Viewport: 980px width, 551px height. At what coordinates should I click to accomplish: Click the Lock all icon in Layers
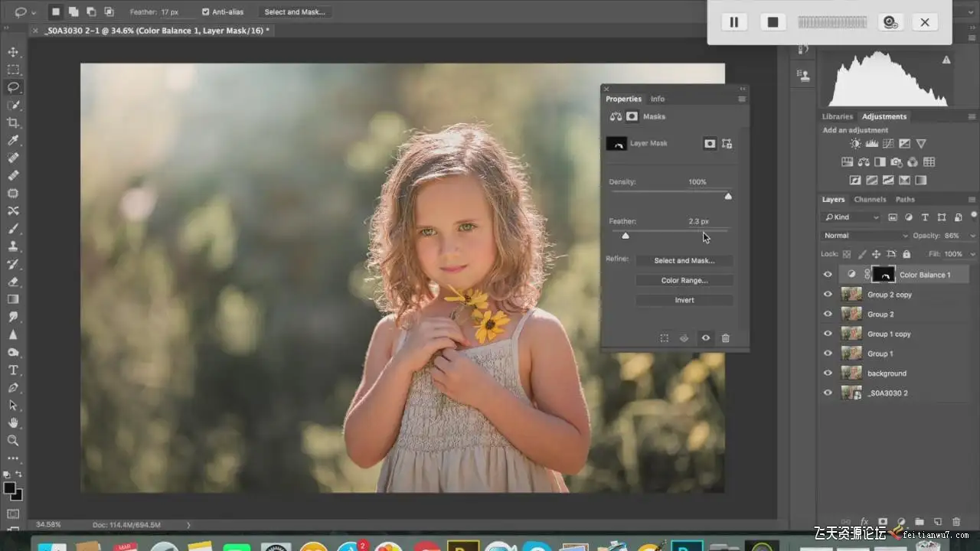906,254
